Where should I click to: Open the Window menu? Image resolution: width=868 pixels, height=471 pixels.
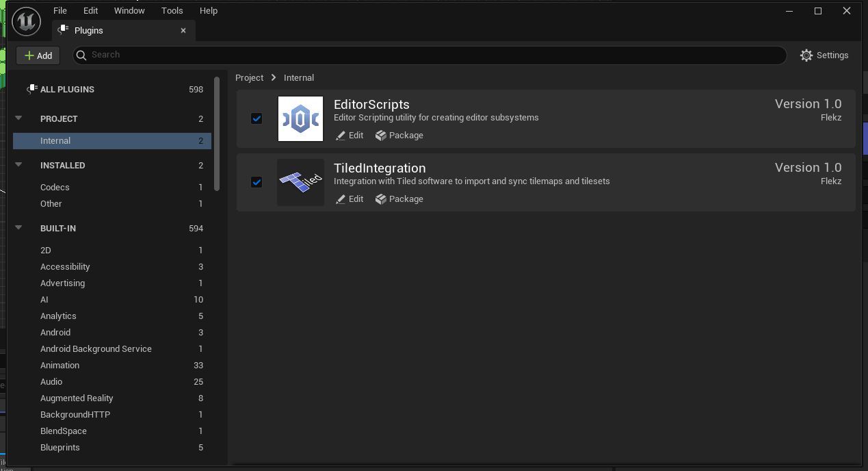point(129,10)
